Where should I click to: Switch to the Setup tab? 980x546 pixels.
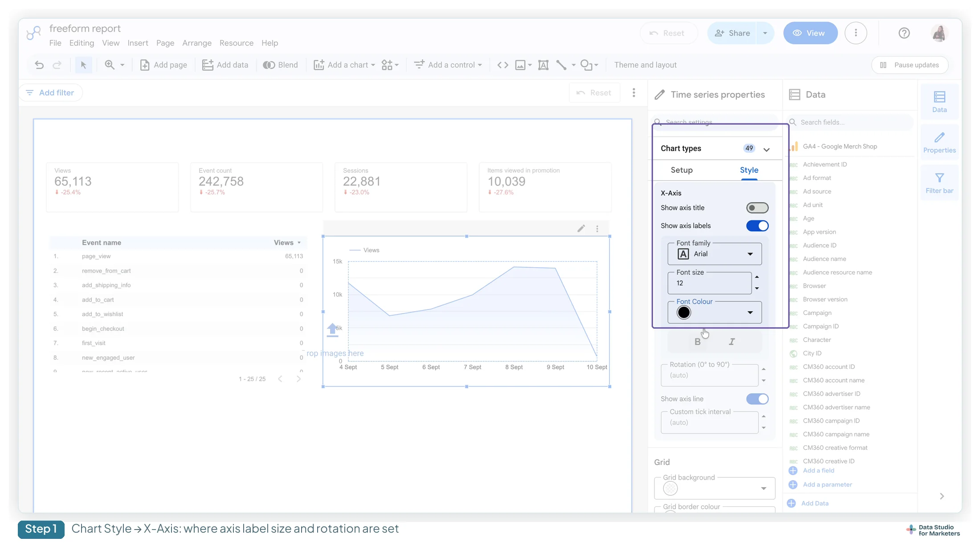682,170
